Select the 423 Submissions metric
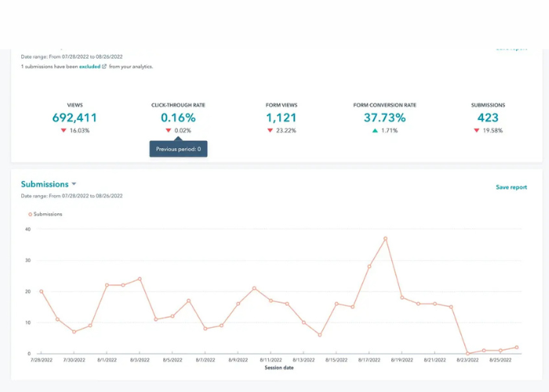 point(488,118)
